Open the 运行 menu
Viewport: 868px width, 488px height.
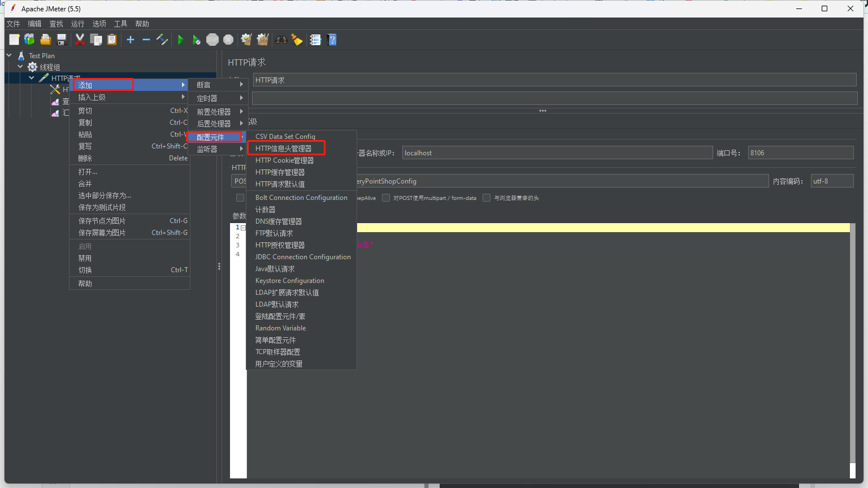[x=78, y=24]
